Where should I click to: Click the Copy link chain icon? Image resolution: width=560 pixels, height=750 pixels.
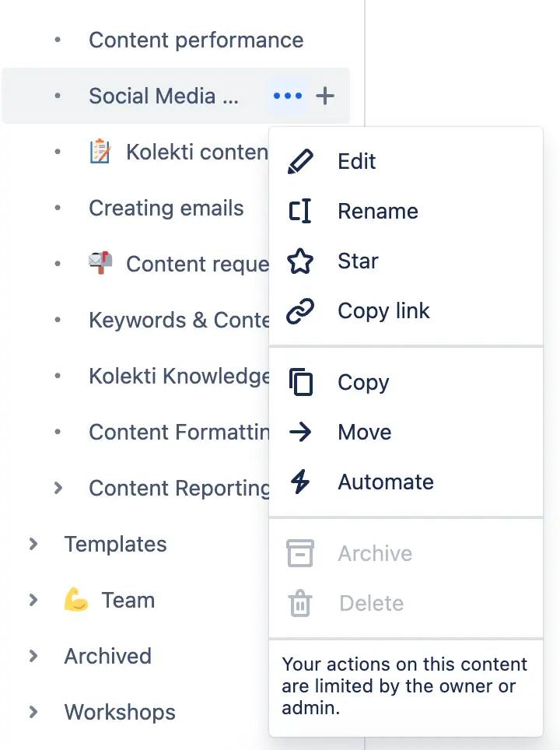coord(301,310)
